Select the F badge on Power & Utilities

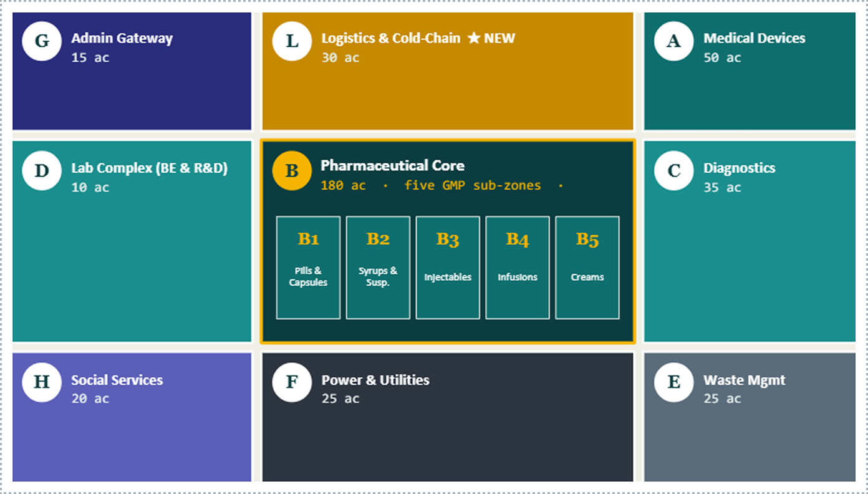292,382
